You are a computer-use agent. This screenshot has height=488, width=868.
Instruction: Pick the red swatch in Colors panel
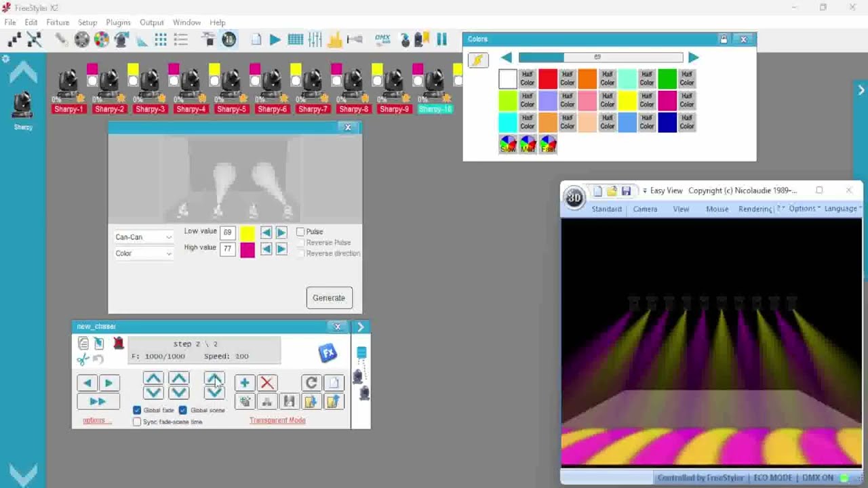tap(548, 79)
